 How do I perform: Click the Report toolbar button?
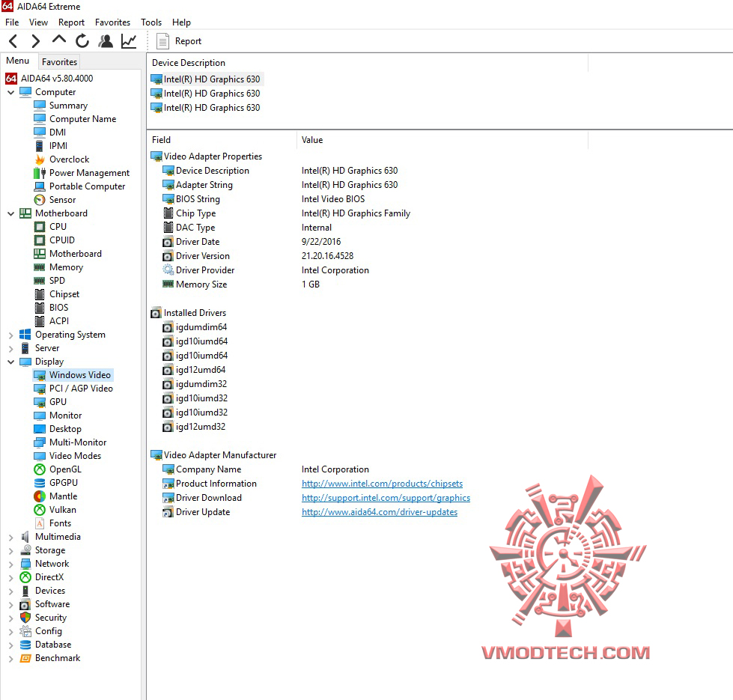pos(179,41)
